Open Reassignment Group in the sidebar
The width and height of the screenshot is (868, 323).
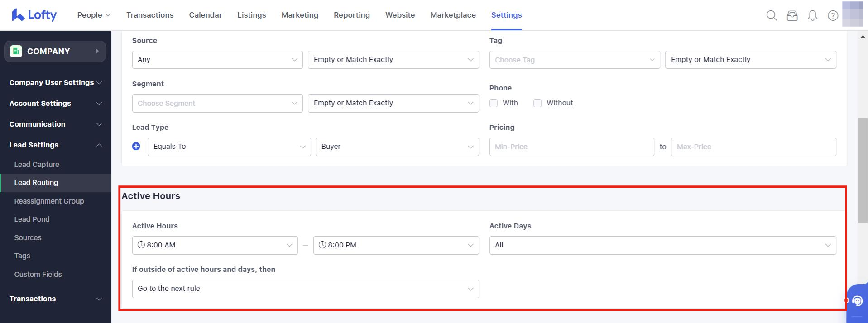point(49,201)
